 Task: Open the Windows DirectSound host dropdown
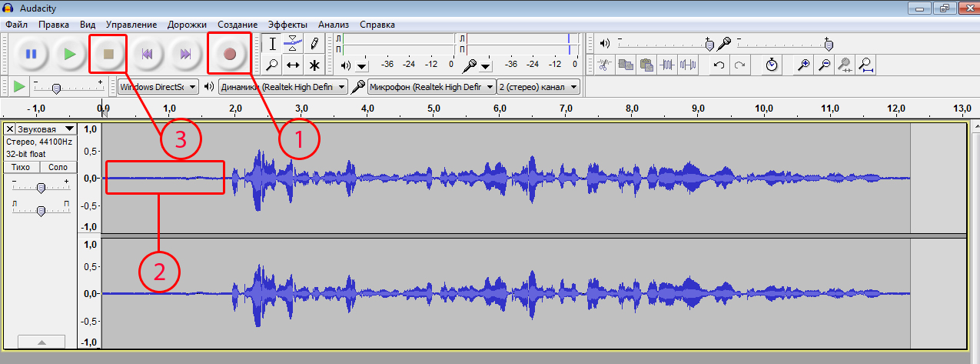(x=158, y=87)
